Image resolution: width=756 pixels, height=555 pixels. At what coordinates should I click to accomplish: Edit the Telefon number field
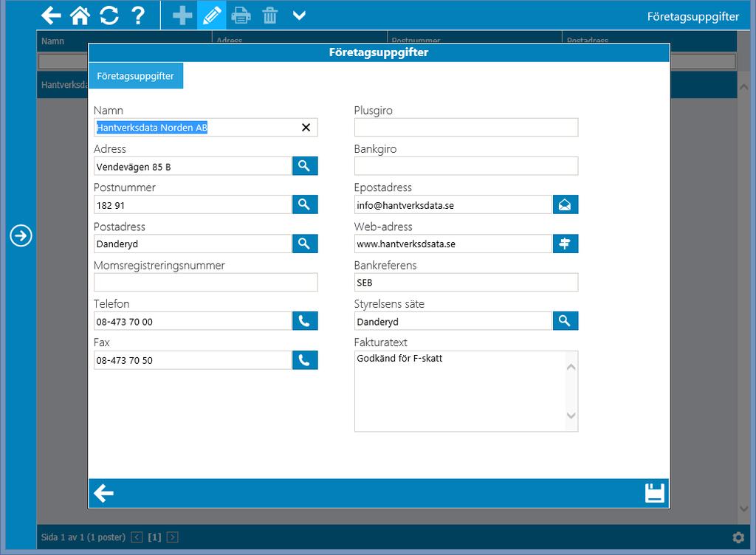coord(193,321)
